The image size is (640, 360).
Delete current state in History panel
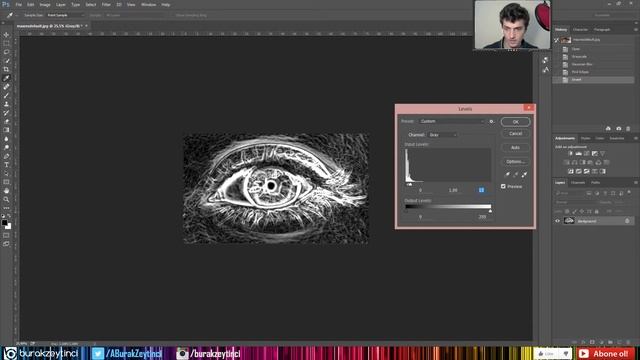tap(628, 129)
